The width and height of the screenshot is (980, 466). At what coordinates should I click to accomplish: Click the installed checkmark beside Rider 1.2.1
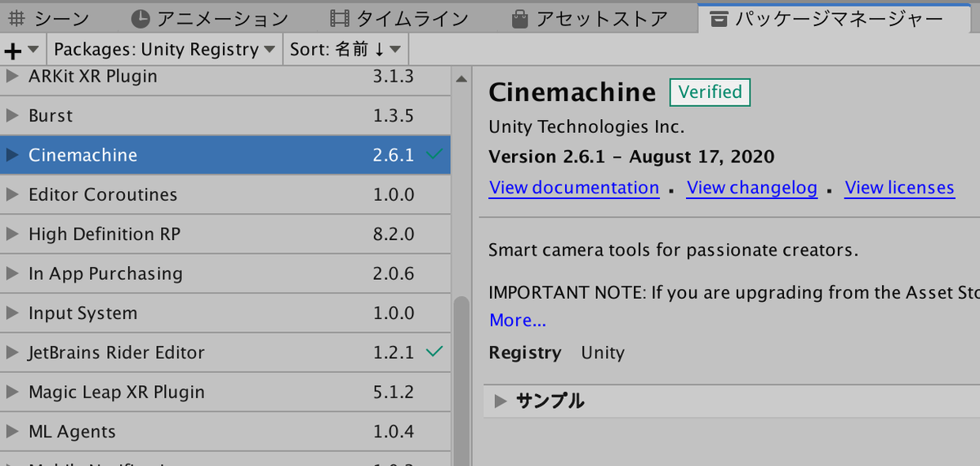click(x=435, y=352)
